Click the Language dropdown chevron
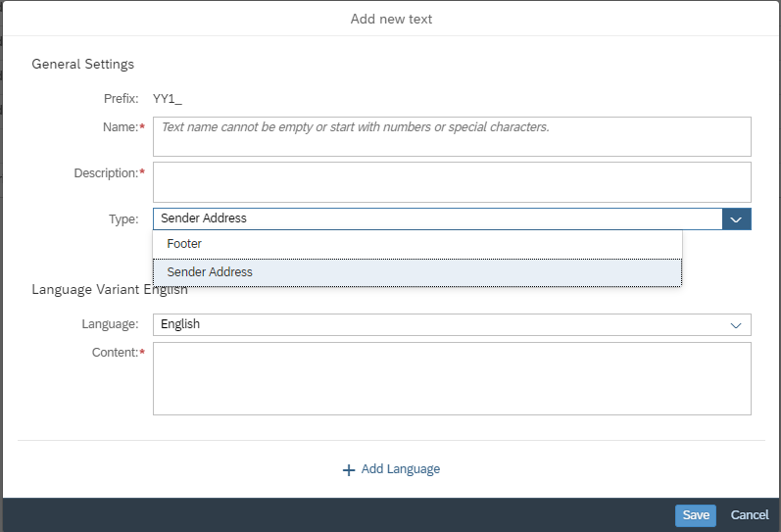Image resolution: width=781 pixels, height=532 pixels. coord(736,325)
